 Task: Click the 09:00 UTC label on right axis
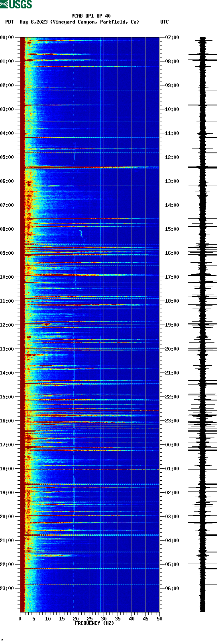coord(172,85)
